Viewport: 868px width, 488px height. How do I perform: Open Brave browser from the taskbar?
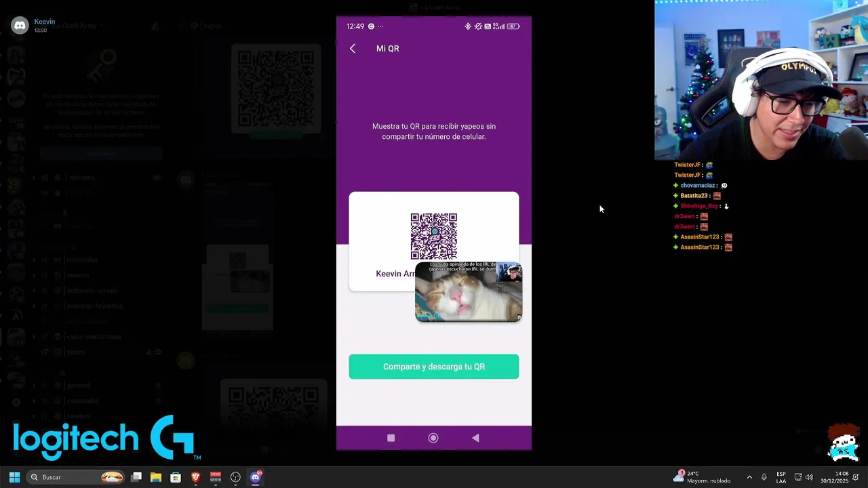click(196, 477)
